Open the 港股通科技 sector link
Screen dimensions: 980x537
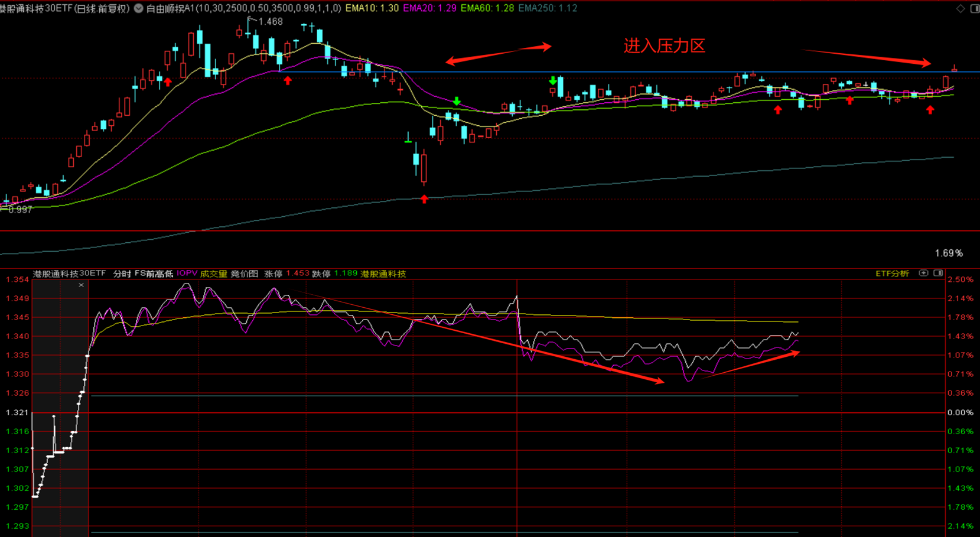click(383, 274)
